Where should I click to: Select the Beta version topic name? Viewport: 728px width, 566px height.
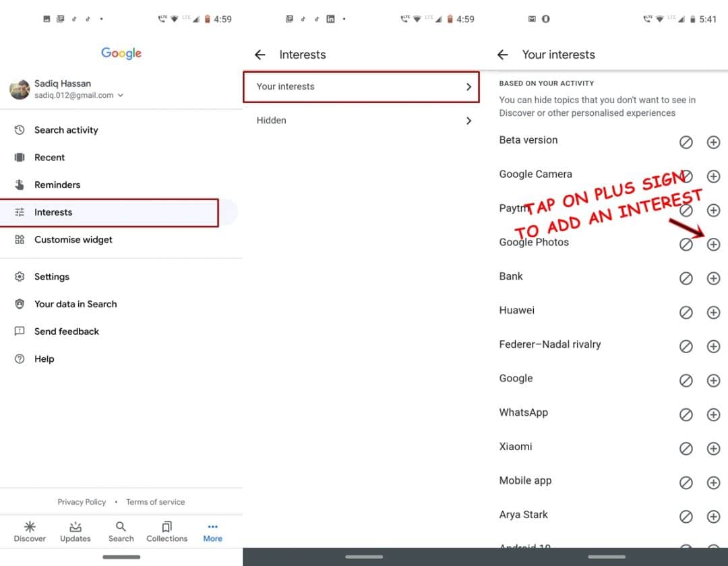click(x=528, y=140)
